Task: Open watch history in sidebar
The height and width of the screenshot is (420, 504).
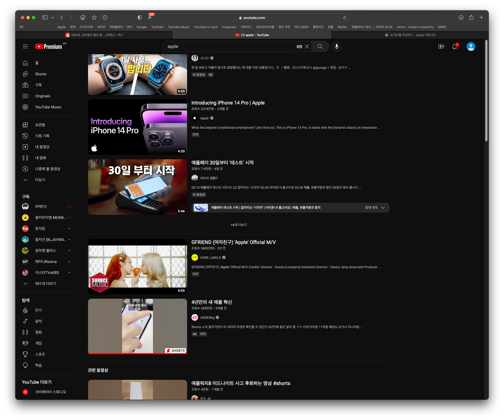Action: pyautogui.click(x=42, y=136)
